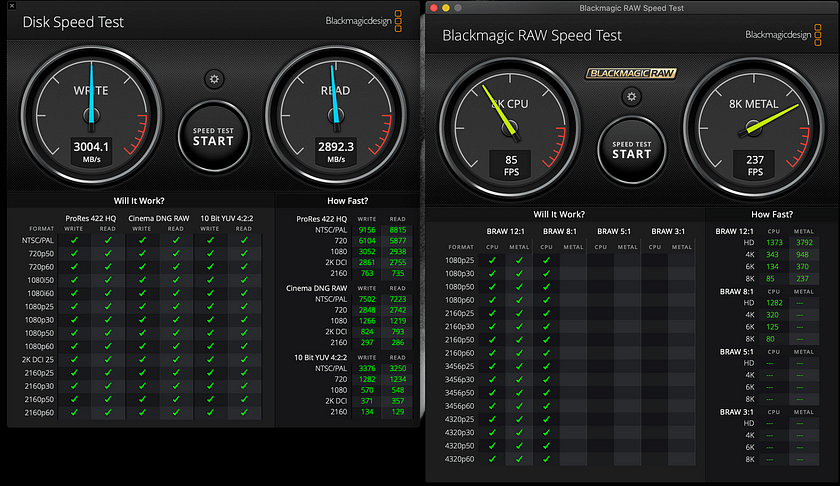Start the Blackmagic RAW Speed Test
The image size is (840, 486).
coord(632,150)
